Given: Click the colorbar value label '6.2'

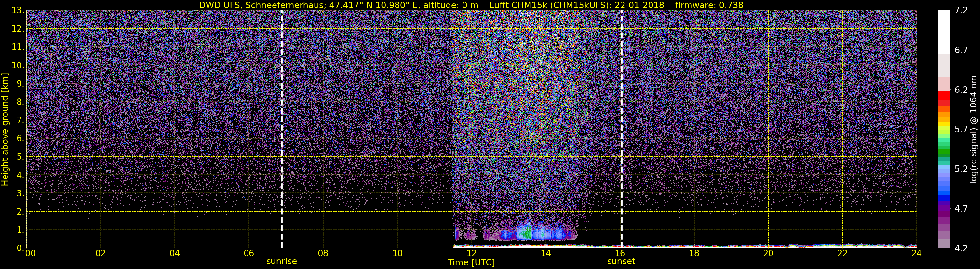Looking at the screenshot, I should [961, 90].
